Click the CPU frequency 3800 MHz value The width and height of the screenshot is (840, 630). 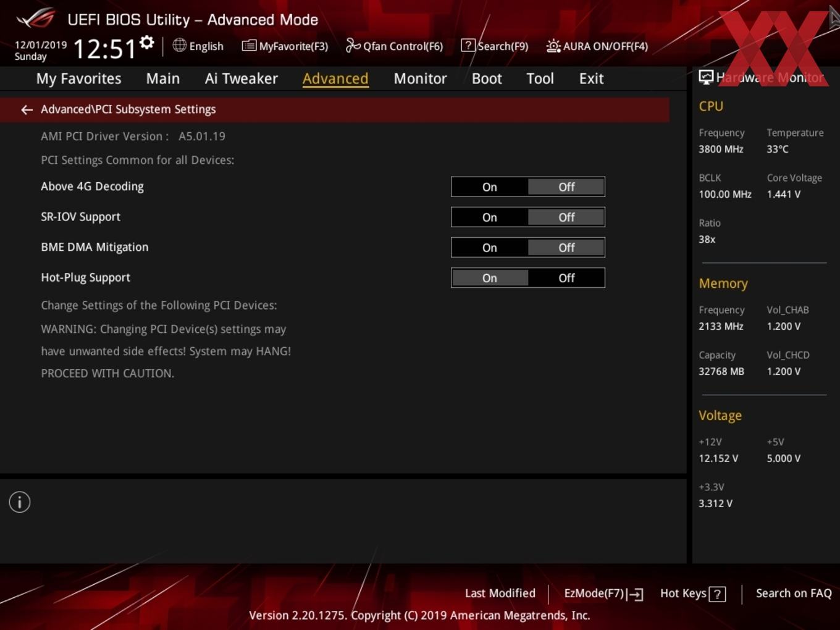coord(721,149)
